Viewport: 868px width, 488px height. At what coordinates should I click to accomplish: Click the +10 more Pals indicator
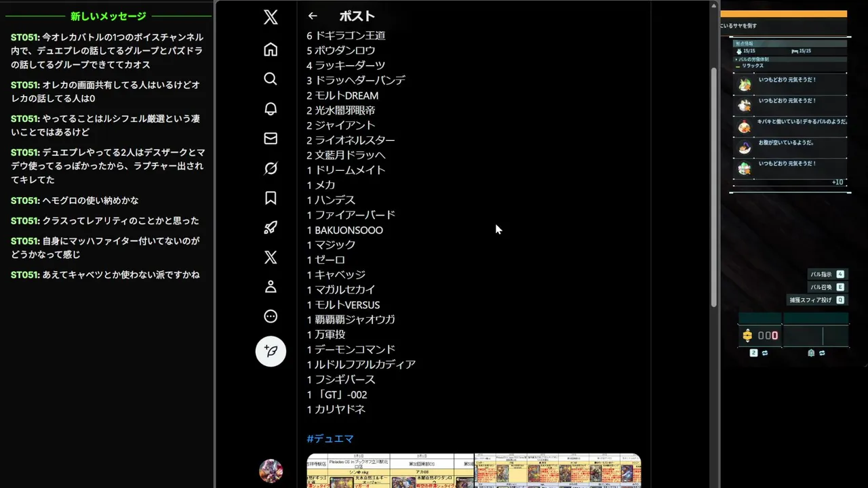click(837, 182)
